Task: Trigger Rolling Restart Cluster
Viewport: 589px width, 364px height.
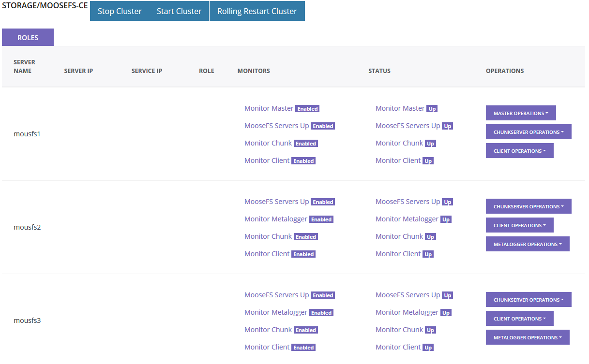Action: click(x=257, y=11)
